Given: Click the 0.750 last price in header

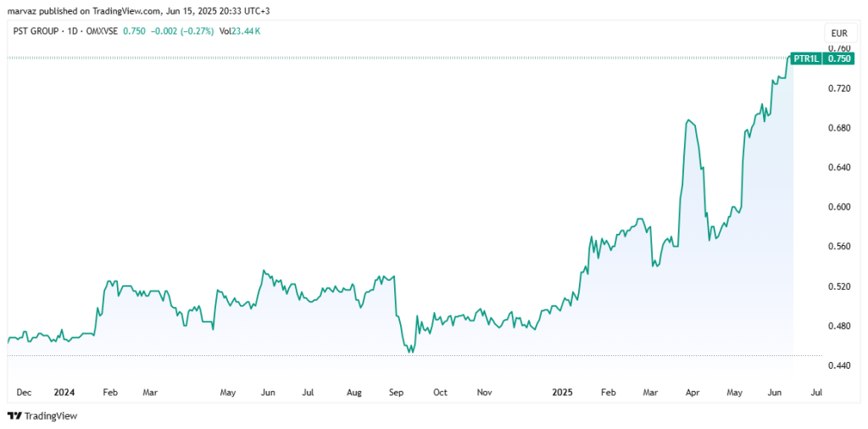Looking at the screenshot, I should coord(134,31).
